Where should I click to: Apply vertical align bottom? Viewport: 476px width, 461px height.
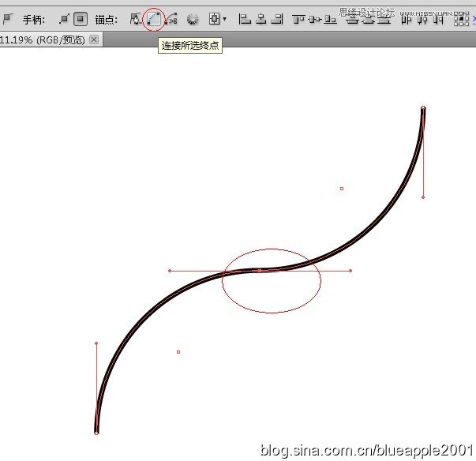pyautogui.click(x=330, y=20)
